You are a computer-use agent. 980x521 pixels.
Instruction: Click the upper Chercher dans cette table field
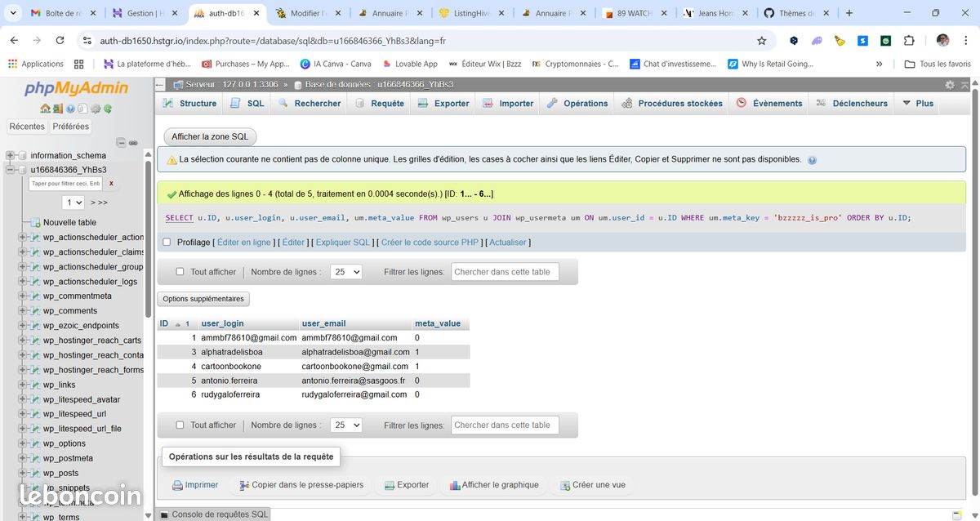pyautogui.click(x=505, y=272)
